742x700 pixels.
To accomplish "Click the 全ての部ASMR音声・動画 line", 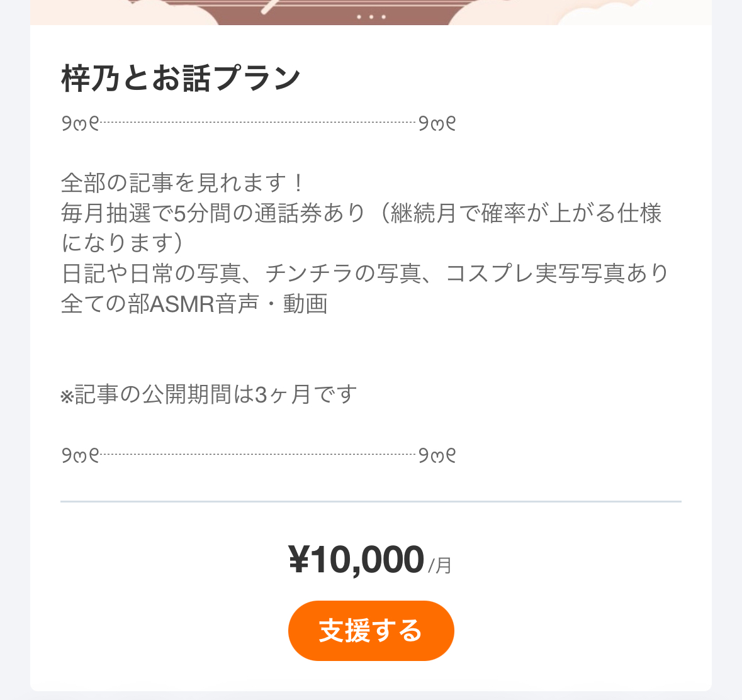I will click(194, 304).
